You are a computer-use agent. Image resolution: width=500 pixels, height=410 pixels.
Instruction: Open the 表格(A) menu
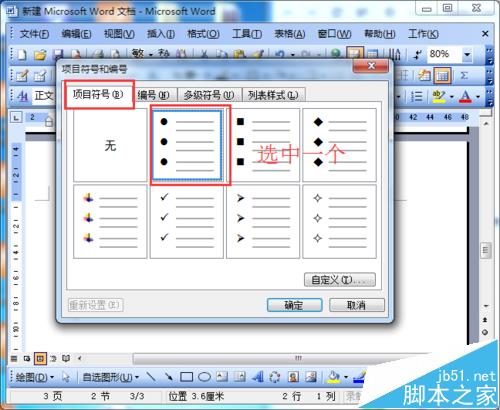[x=290, y=34]
